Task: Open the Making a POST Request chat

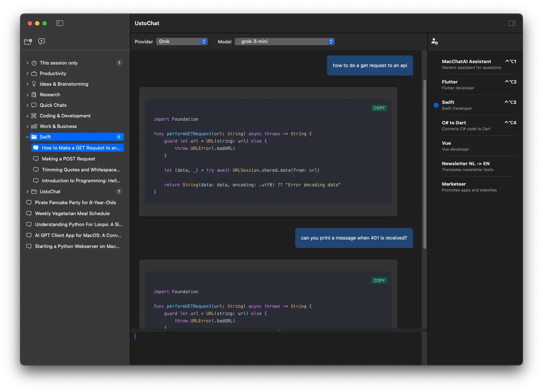Action: [x=68, y=159]
